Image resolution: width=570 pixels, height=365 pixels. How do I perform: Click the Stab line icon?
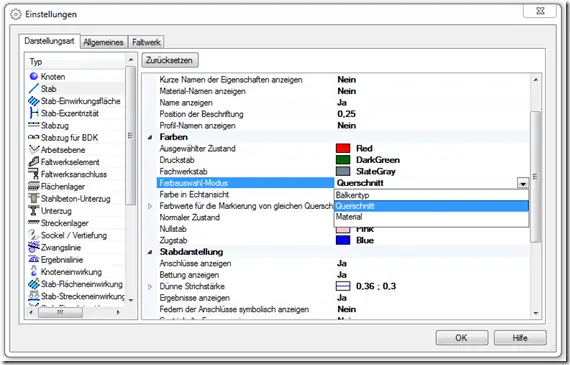pyautogui.click(x=34, y=89)
